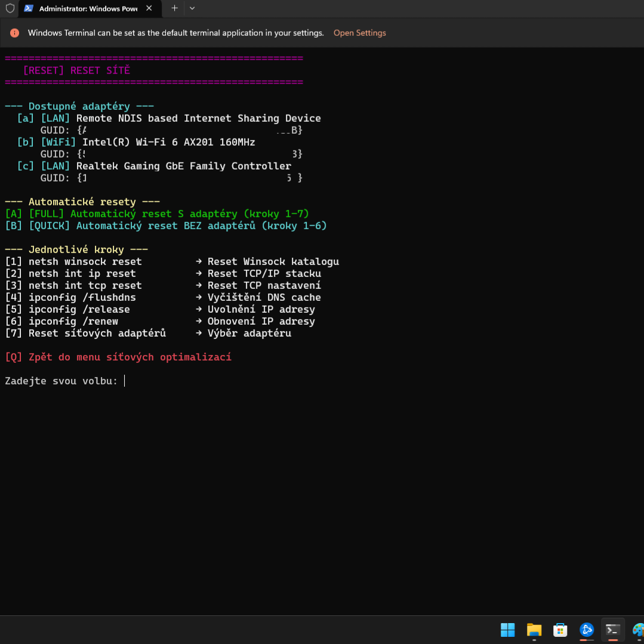Screen dimensions: 644x644
Task: Click the Open Settings link
Action: point(359,33)
